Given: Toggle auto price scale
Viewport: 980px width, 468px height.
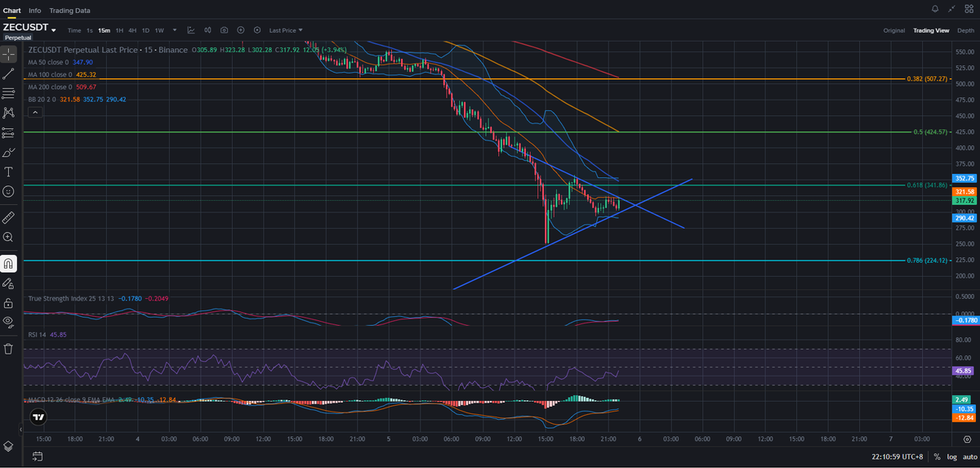Looking at the screenshot, I should click(x=969, y=456).
